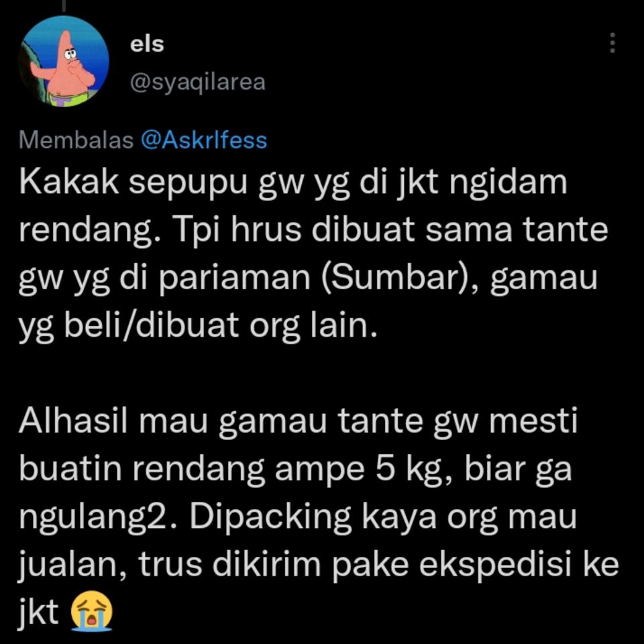The height and width of the screenshot is (644, 644).
Task: Tap the text 5 kg in tweet
Action: [415, 469]
